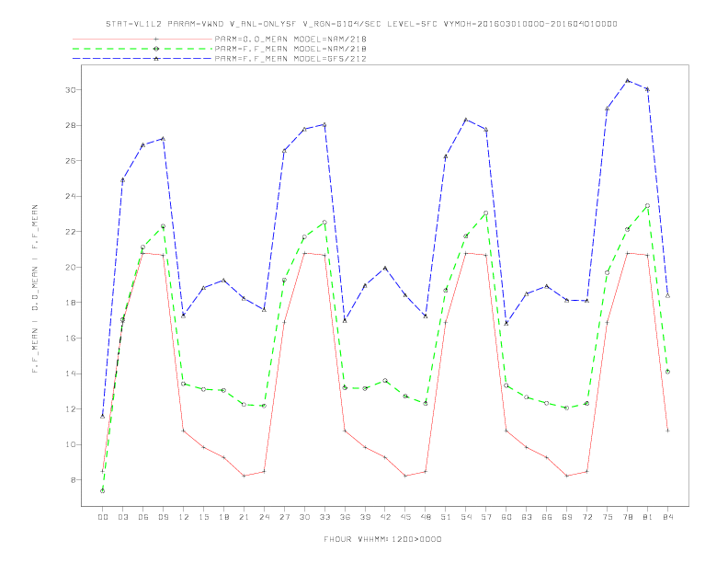Screen dimensions: 728x563
Task: Click x-axis tick label 33
Action: [x=324, y=517]
